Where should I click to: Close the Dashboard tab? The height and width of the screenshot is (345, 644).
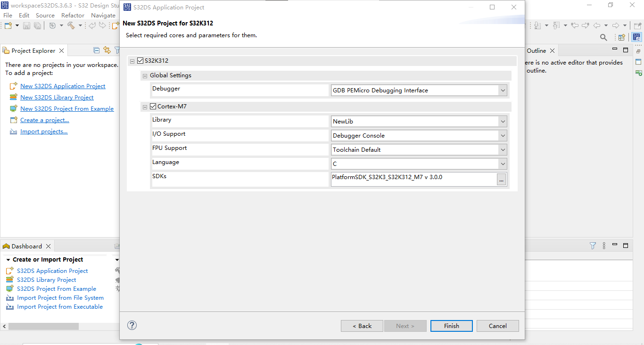48,246
